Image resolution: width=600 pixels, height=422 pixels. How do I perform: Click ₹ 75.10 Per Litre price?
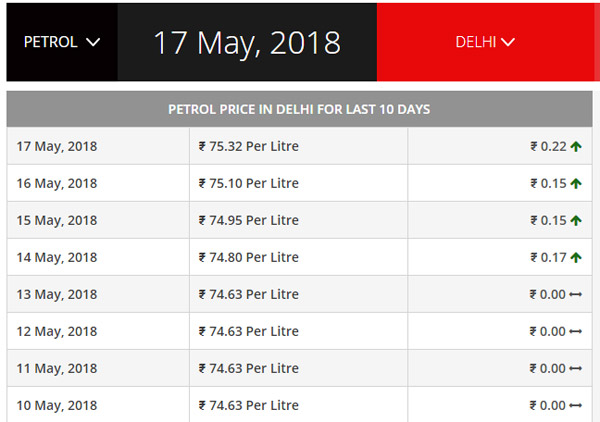248,183
